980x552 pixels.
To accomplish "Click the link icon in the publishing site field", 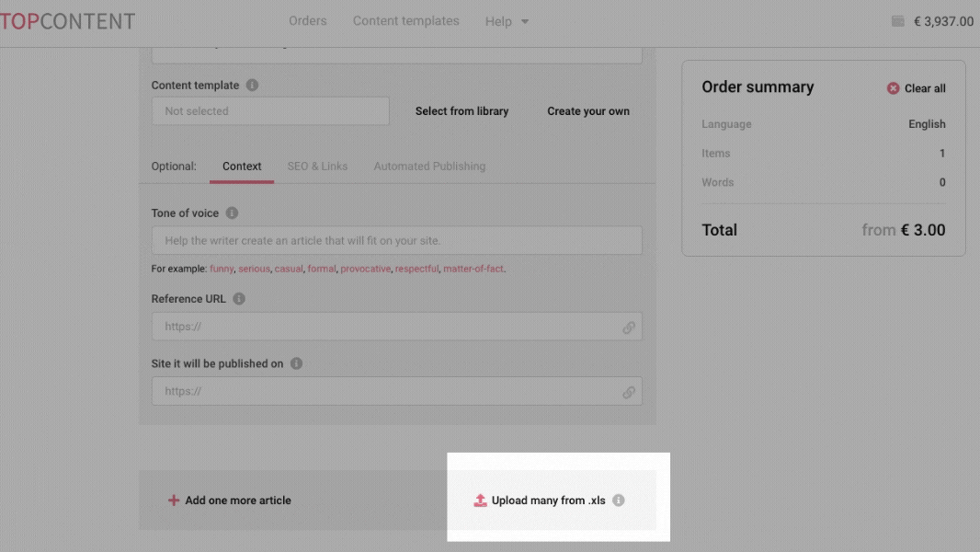I will click(629, 391).
